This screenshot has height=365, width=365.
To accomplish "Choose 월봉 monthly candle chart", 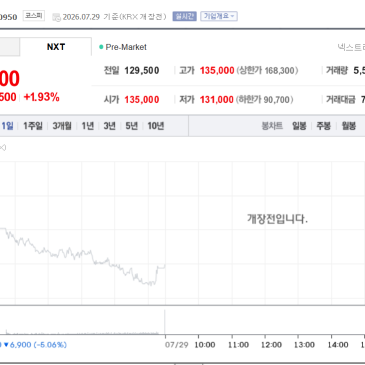I will (349, 126).
